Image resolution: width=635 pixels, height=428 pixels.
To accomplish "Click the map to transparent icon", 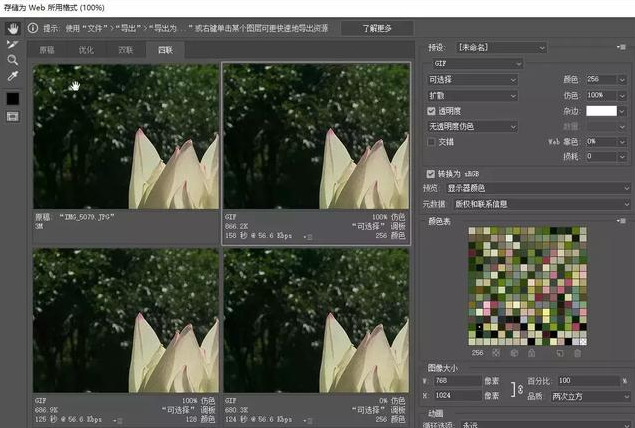I will [x=496, y=353].
